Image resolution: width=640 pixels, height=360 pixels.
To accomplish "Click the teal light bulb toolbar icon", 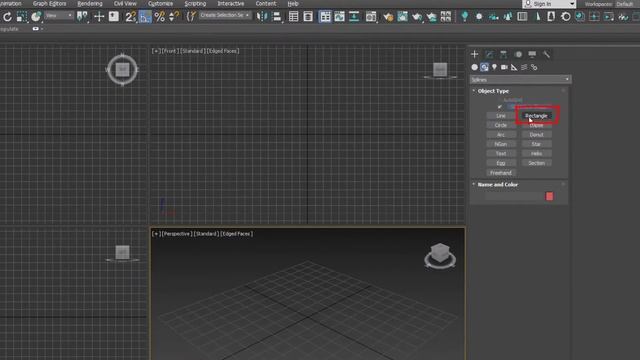I will point(464,17).
